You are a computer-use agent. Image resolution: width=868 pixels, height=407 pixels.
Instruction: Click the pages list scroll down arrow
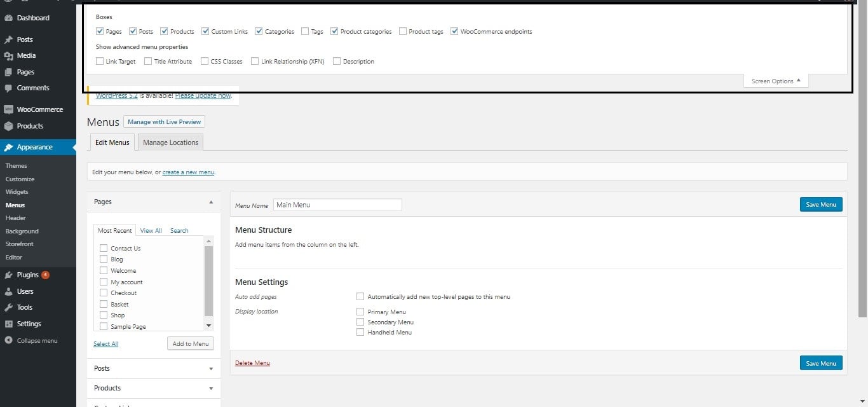pos(209,325)
